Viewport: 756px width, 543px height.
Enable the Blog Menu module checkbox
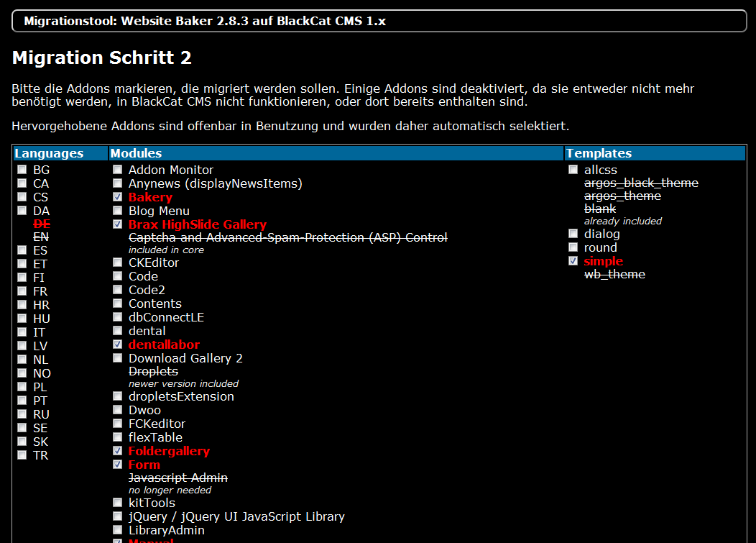point(118,211)
